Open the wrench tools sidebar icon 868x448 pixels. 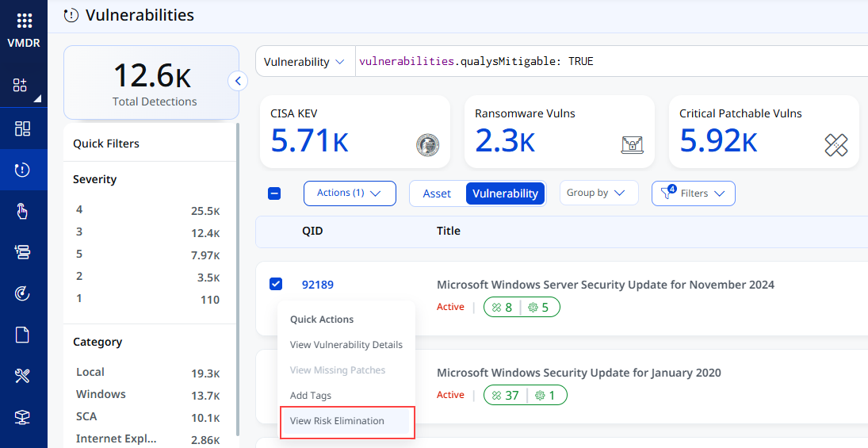coord(23,376)
